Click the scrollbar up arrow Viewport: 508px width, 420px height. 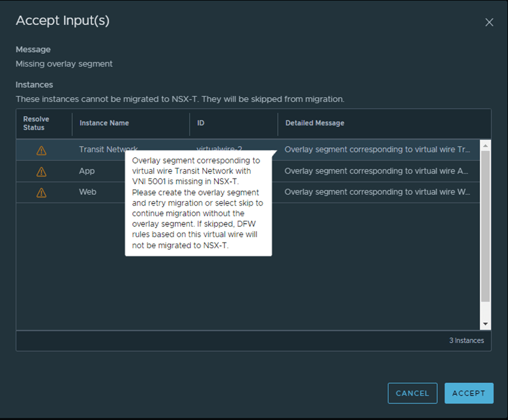tap(485, 145)
